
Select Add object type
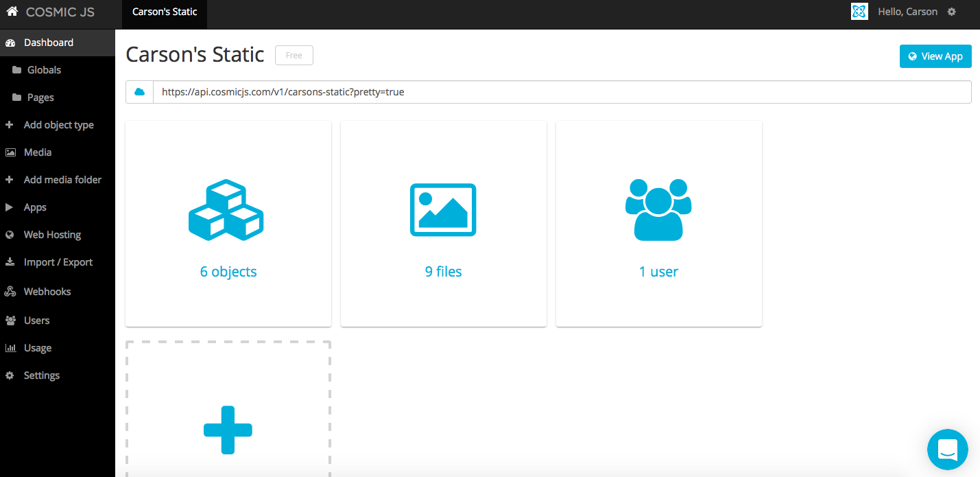coord(58,125)
